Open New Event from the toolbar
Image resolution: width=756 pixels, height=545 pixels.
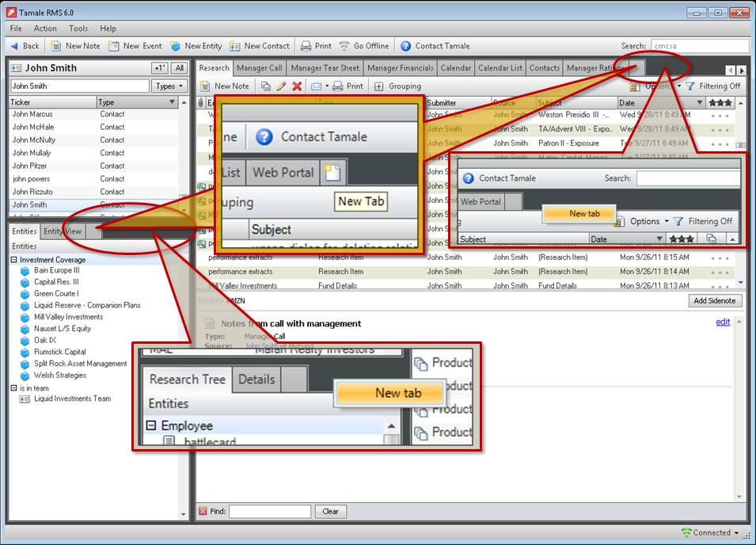pos(135,46)
